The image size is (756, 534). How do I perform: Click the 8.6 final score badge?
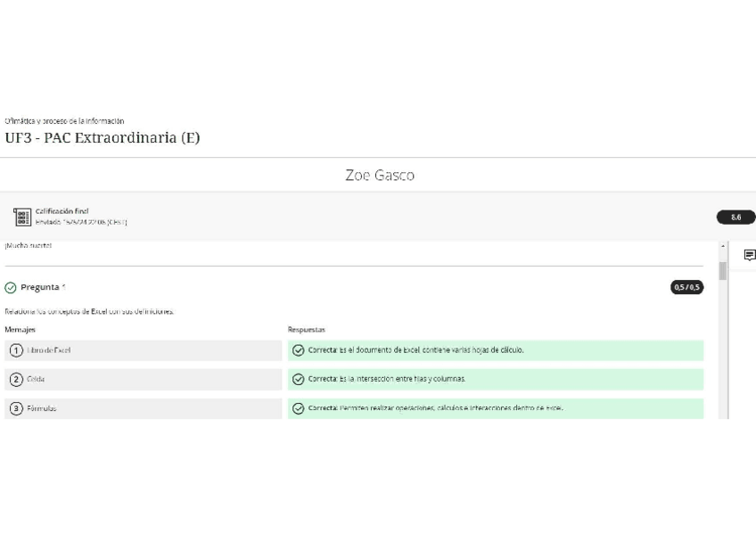[x=735, y=217]
